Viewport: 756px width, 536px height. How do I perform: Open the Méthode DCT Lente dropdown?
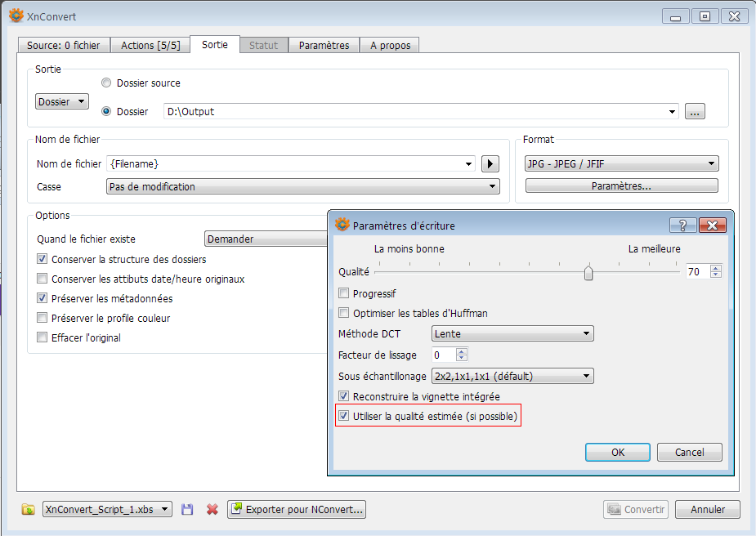click(x=512, y=333)
